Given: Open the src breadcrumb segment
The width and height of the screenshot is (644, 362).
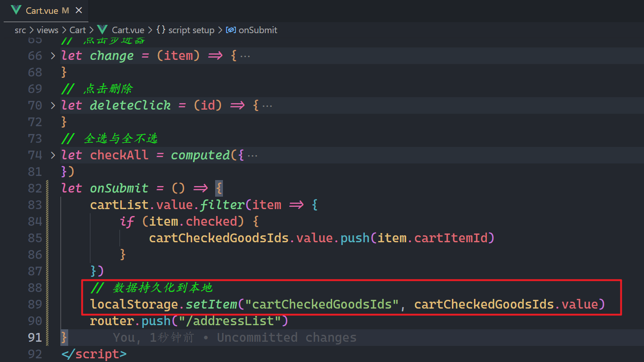Looking at the screenshot, I should [x=20, y=30].
